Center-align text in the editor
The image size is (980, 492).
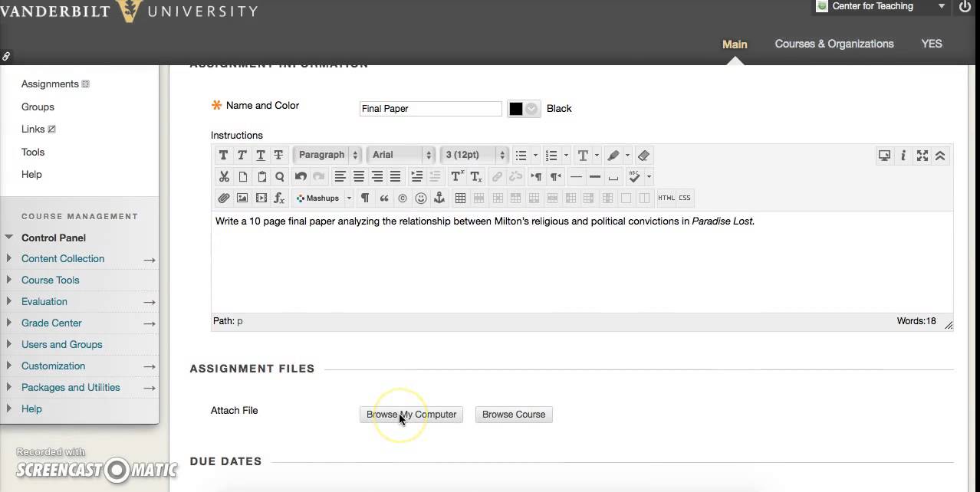pyautogui.click(x=359, y=176)
